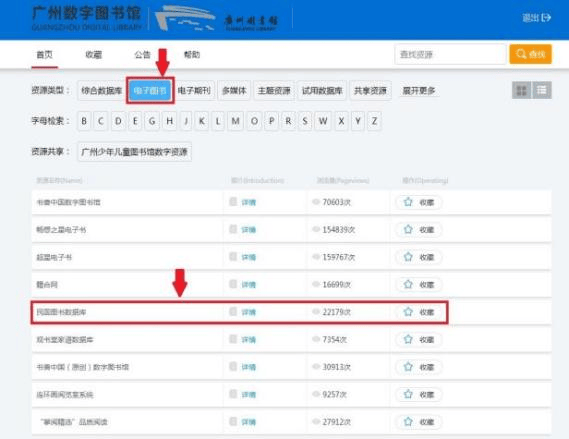Filter resources by letter H
The image size is (569, 439).
pyautogui.click(x=169, y=121)
